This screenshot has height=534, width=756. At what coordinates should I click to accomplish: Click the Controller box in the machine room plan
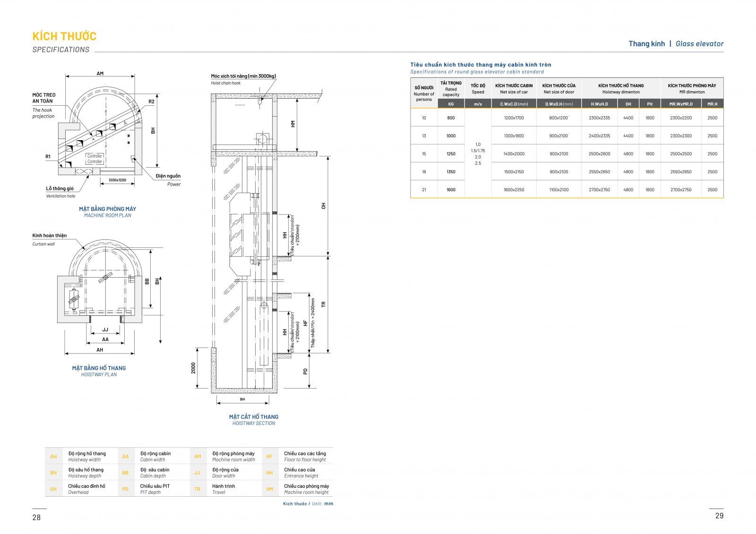coord(94,159)
